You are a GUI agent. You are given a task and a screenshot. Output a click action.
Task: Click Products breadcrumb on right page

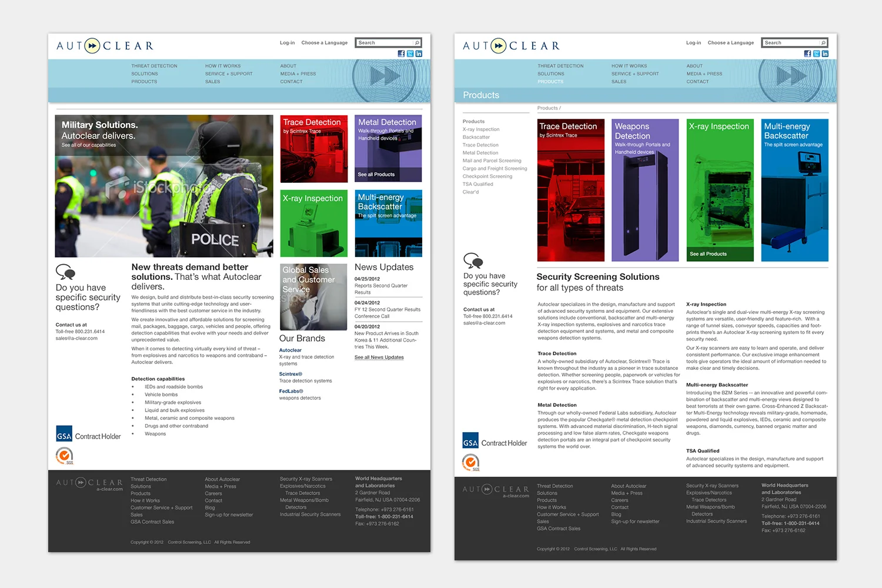(x=547, y=108)
